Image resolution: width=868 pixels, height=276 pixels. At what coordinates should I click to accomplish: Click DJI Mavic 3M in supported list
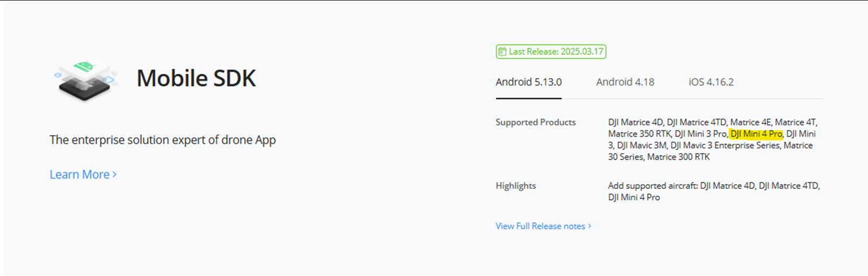[x=642, y=146]
